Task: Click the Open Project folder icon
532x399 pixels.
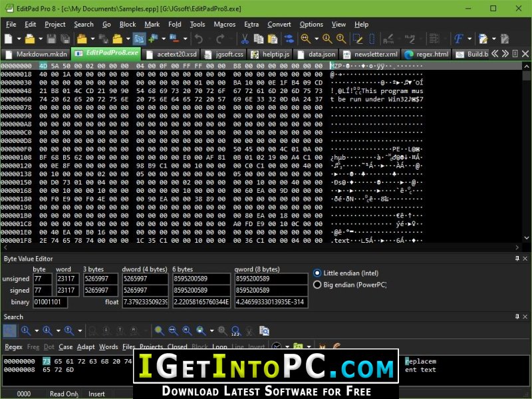Action: click(82, 39)
